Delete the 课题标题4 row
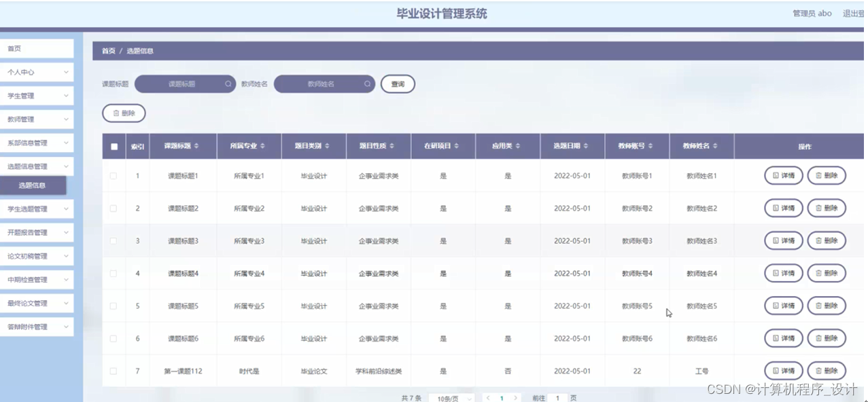This screenshot has height=402, width=868. tap(827, 274)
